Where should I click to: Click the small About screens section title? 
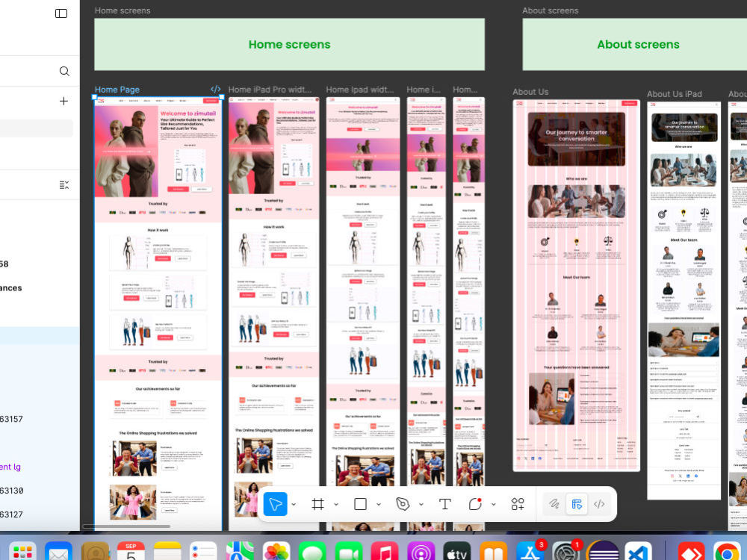(551, 10)
